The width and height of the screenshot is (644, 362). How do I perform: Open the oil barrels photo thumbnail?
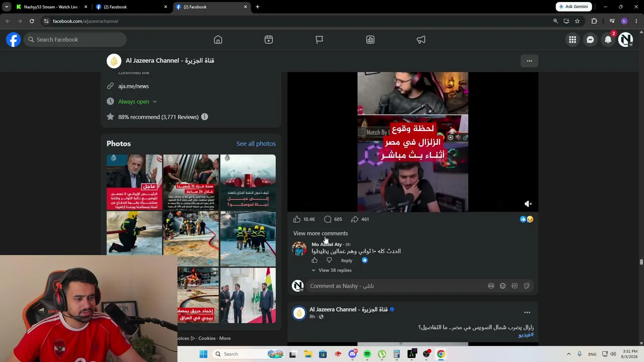pos(248,182)
